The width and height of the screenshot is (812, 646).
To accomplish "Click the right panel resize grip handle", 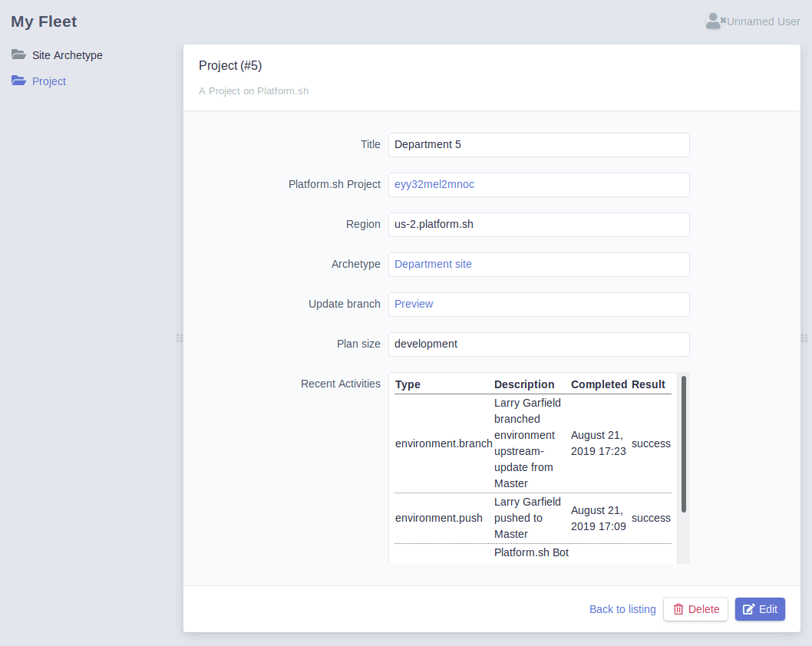I will pos(804,338).
